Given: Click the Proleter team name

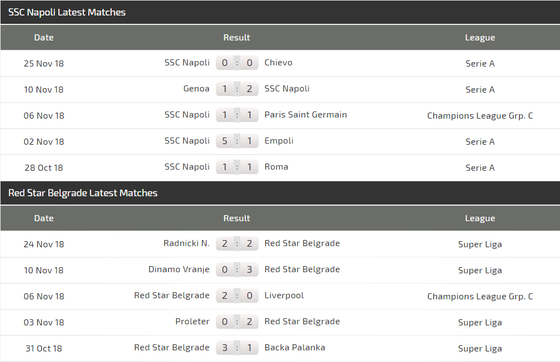Looking at the screenshot, I should [x=192, y=321].
